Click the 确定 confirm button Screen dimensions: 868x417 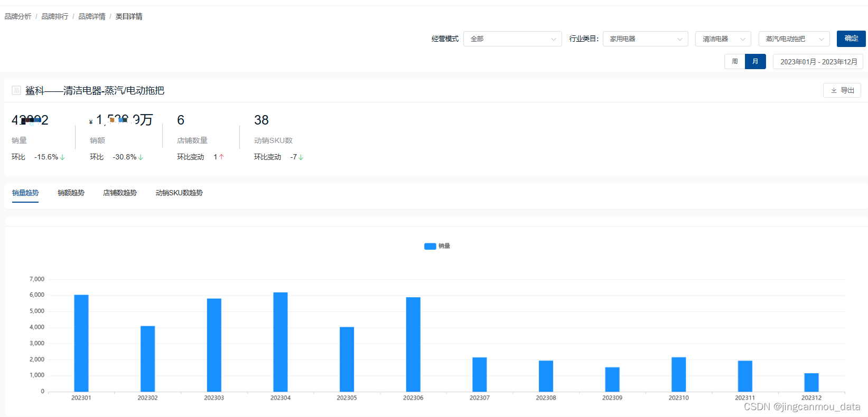tap(851, 39)
